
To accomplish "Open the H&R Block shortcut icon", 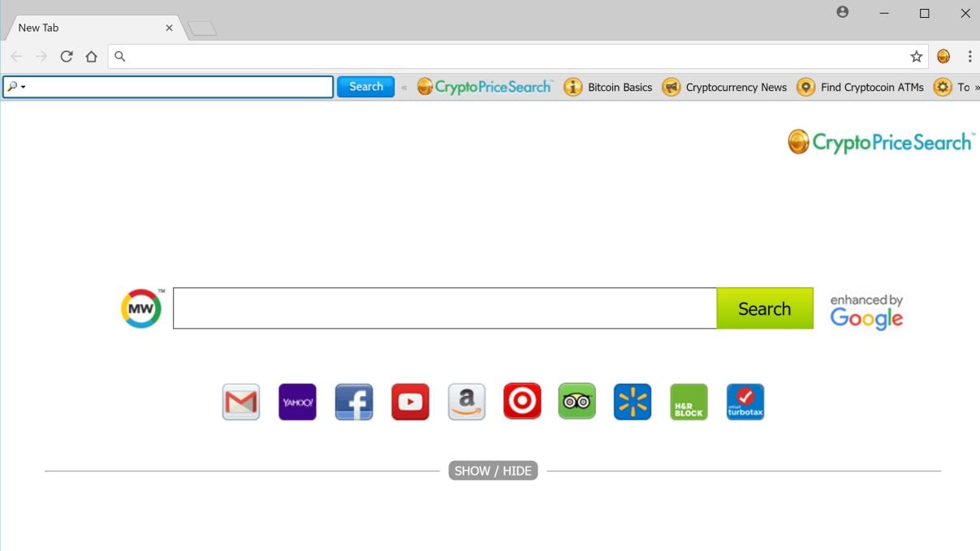I will pos(689,402).
